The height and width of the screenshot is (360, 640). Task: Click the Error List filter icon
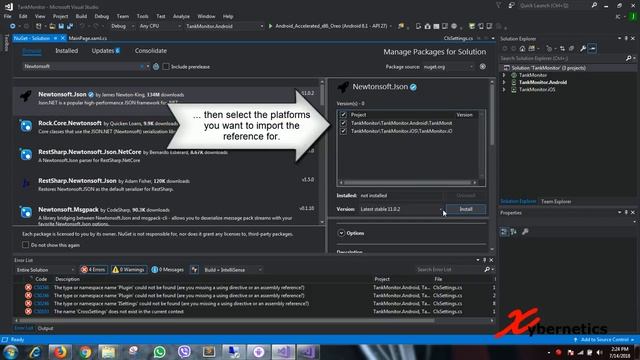195,270
